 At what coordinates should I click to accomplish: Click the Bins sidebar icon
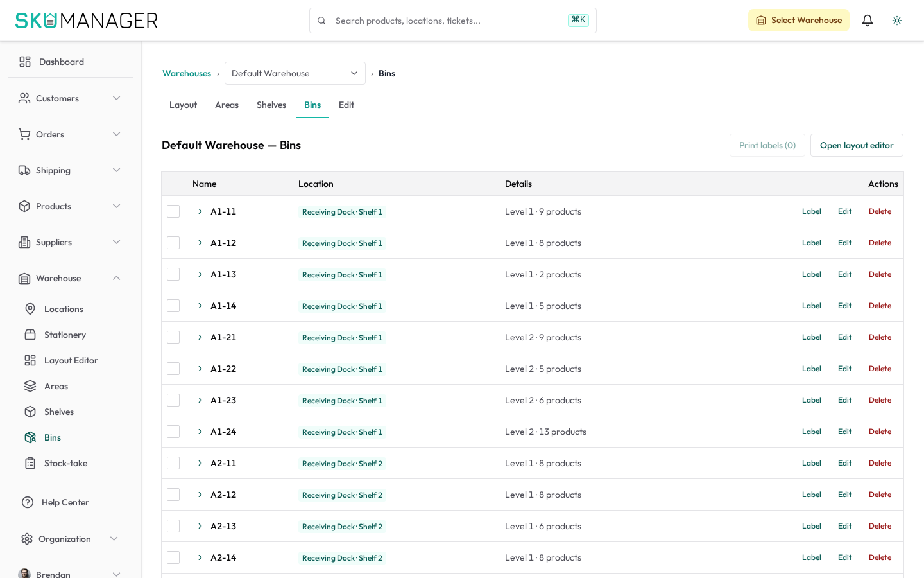tap(30, 437)
